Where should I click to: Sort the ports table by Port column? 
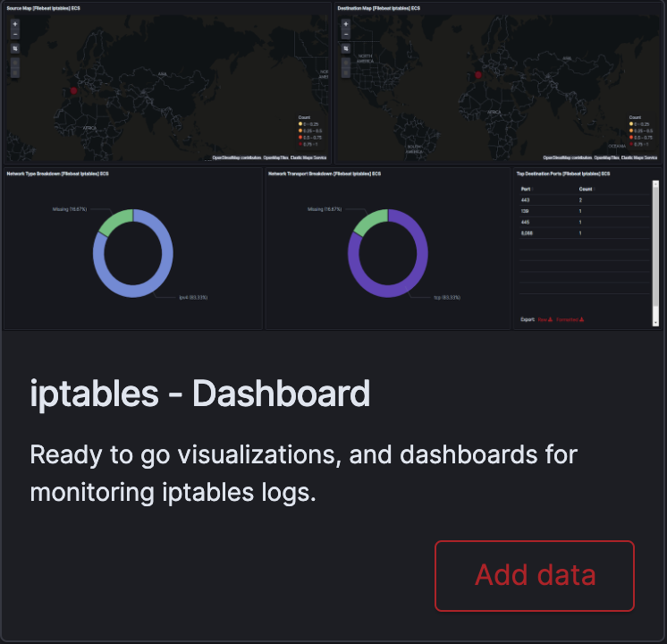(526, 190)
